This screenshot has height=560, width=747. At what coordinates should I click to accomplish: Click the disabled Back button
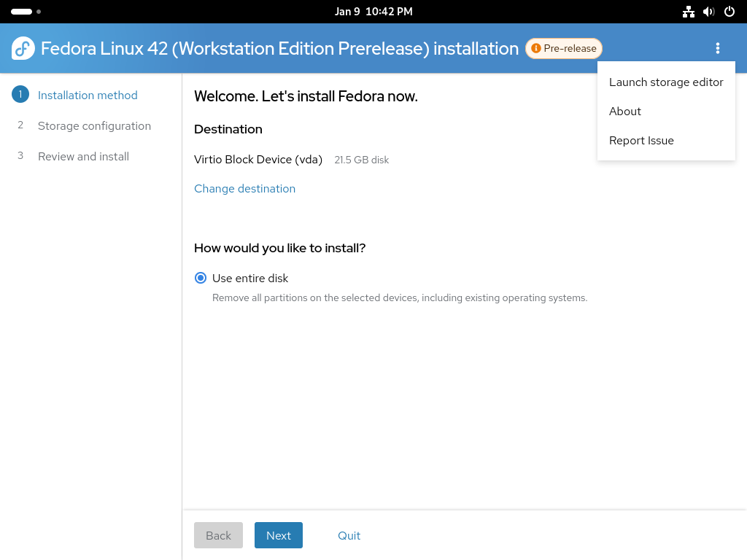[x=218, y=535]
